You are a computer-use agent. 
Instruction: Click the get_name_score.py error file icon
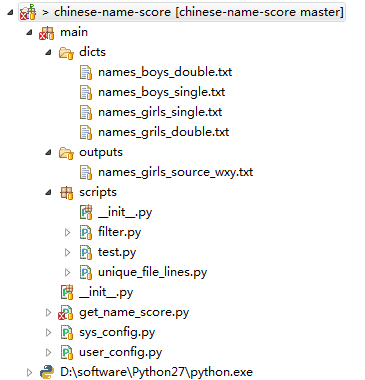coord(66,313)
